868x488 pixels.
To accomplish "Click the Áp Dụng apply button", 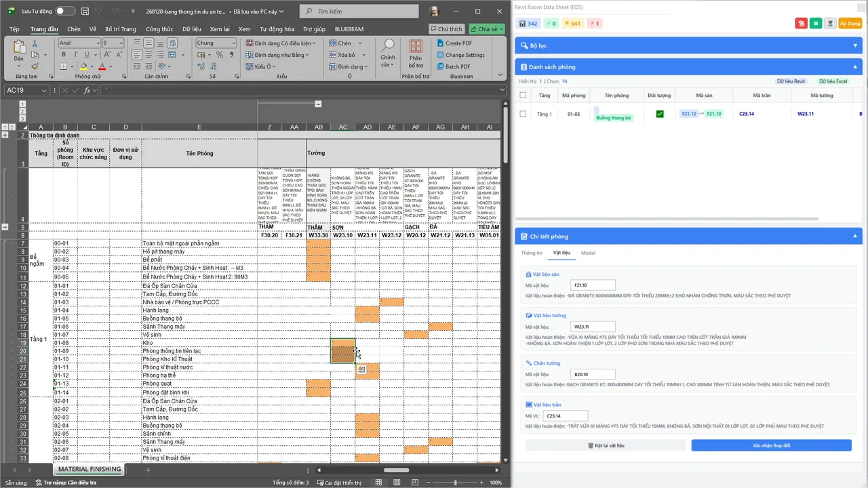I will tap(850, 23).
